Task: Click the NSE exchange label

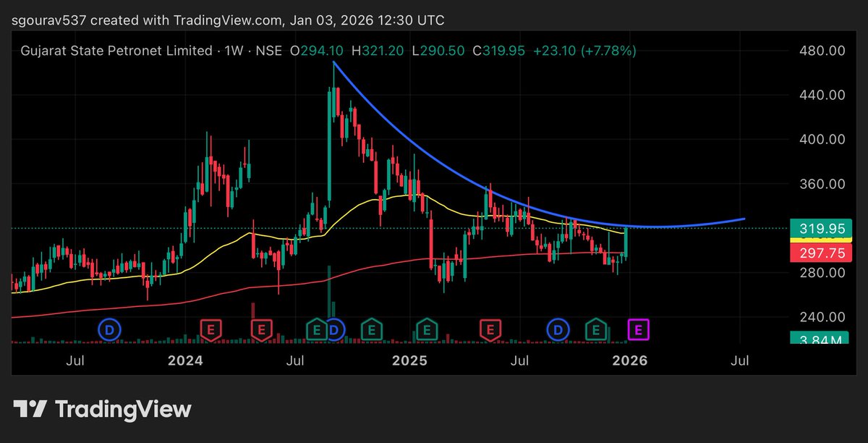Action: [270, 51]
